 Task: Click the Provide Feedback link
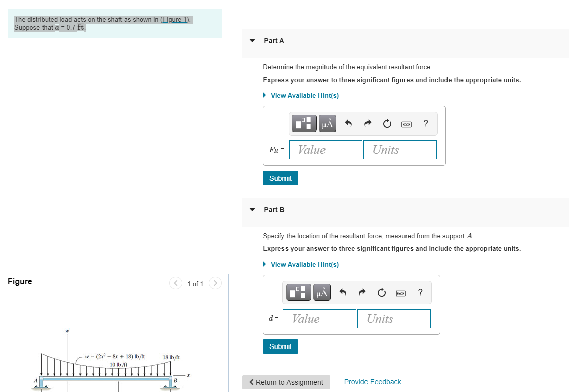coord(373,381)
